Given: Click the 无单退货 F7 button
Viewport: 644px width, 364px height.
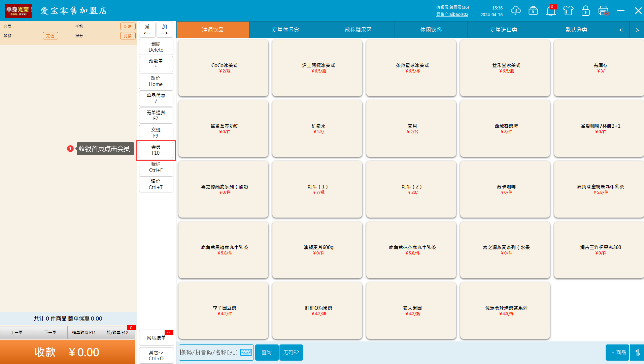Looking at the screenshot, I should pos(156,116).
